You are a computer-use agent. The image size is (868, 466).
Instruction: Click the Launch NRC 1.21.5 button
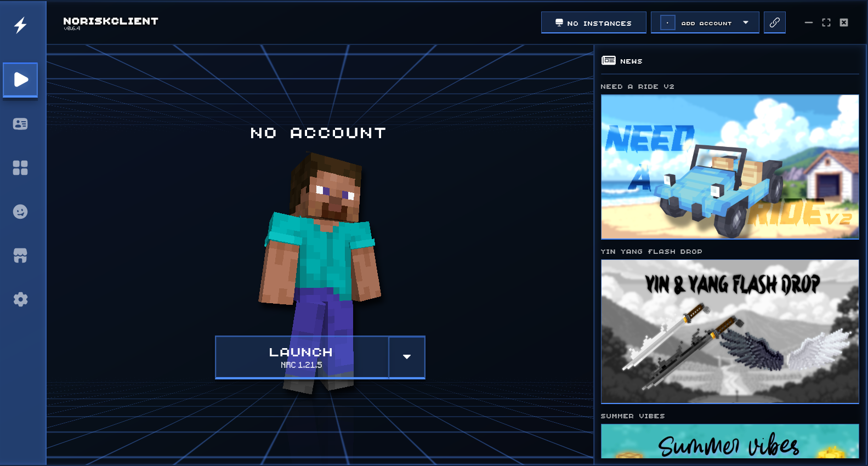(302, 357)
